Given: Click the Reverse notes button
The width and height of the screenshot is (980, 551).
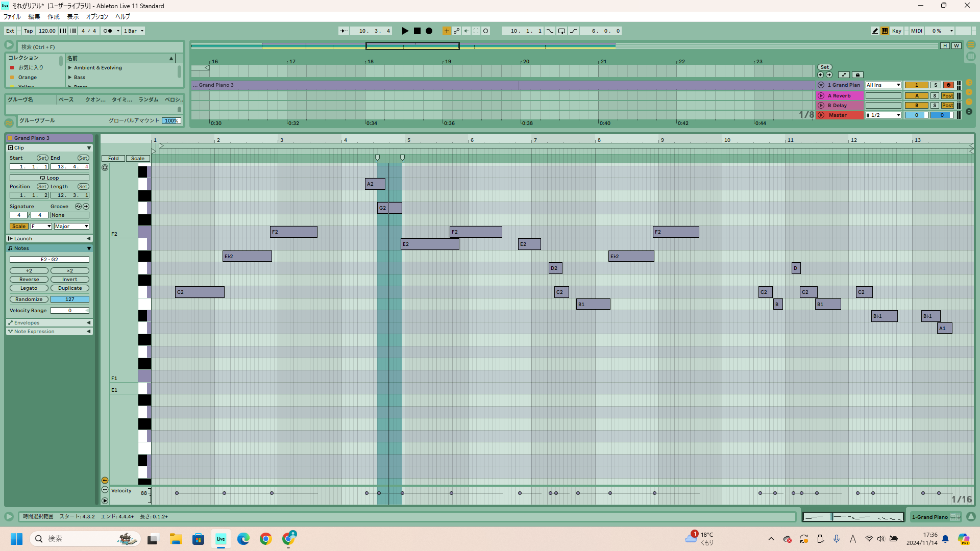Looking at the screenshot, I should [x=29, y=280].
